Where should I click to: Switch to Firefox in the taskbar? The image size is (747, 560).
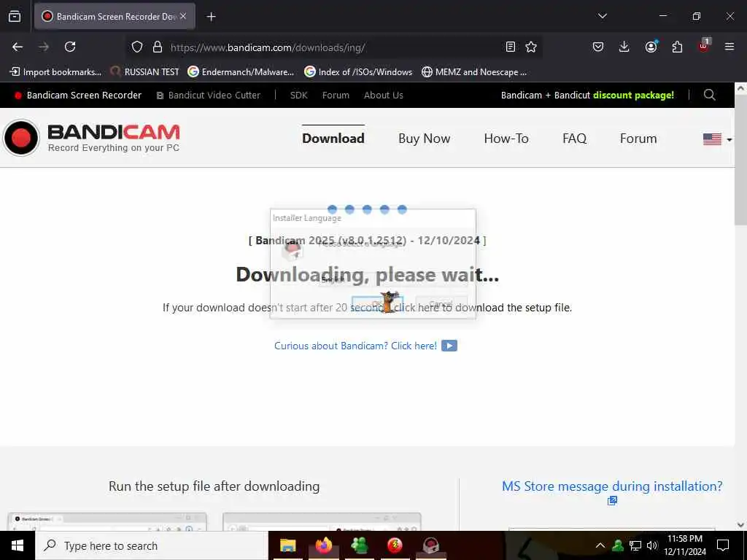(x=323, y=545)
